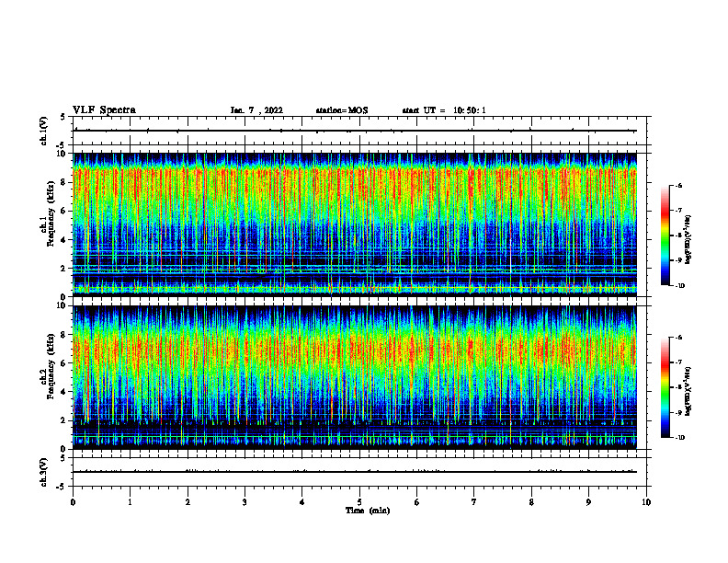728x563 pixels.
Task: Click the "-7" label on the ch.2 colorbar
Action: coord(678,362)
